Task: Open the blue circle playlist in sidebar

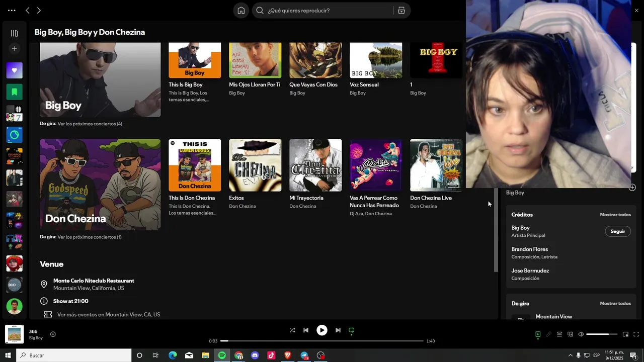Action: tap(14, 135)
